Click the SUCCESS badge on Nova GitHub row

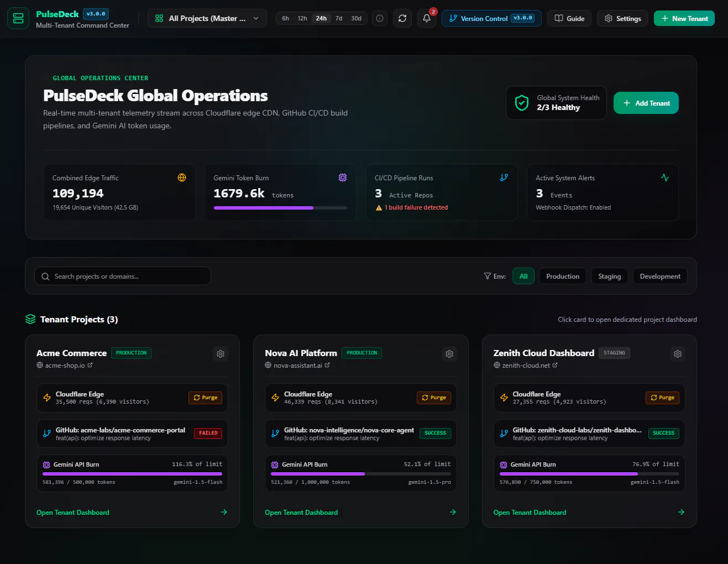point(435,434)
